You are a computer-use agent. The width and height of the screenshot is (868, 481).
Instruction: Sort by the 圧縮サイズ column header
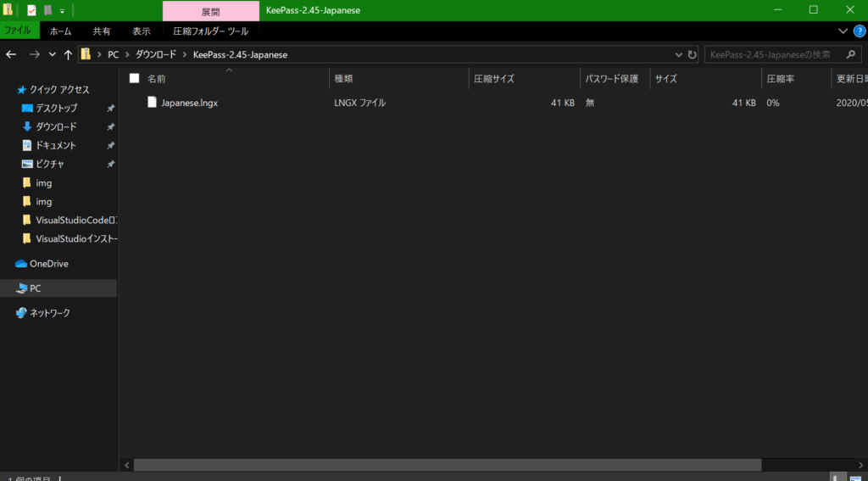tap(493, 78)
